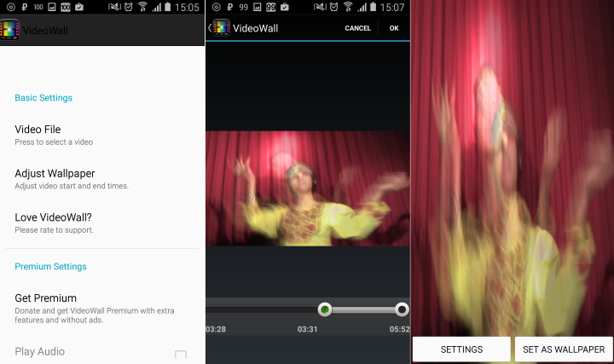Screen dimensions: 614x364
Task: Click CANCEL in the trim screen
Action: [x=357, y=28]
